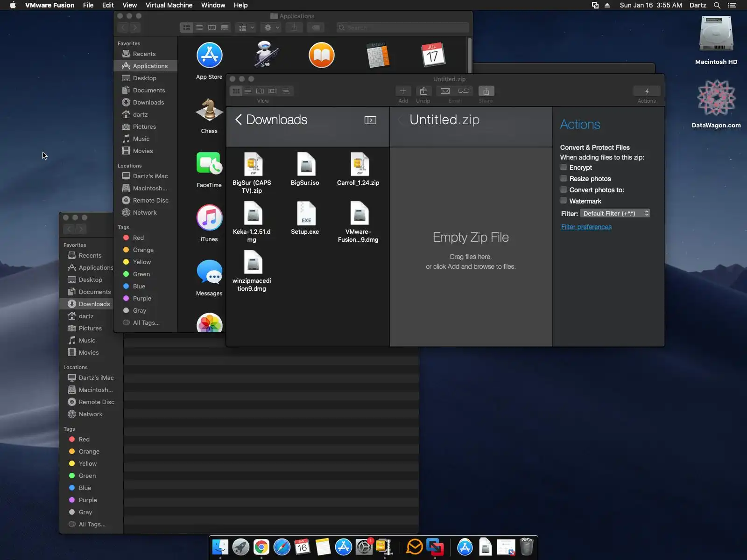Screen dimensions: 747x560
Task: Click the Unzip toolbar icon
Action: (423, 91)
